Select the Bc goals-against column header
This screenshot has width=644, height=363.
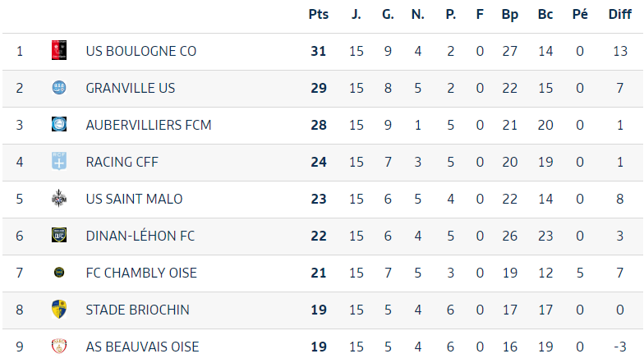545,14
